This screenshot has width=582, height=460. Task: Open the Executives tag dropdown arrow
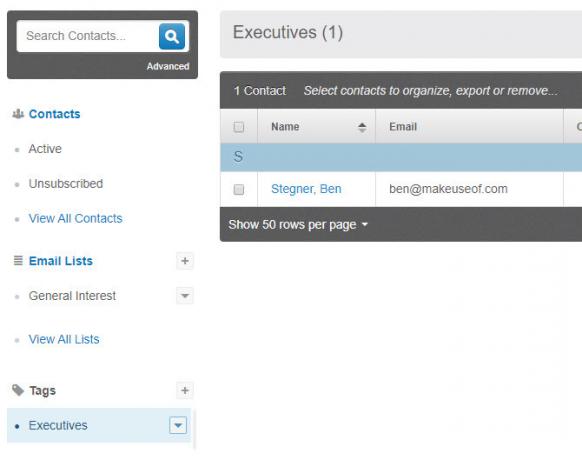coord(178,425)
